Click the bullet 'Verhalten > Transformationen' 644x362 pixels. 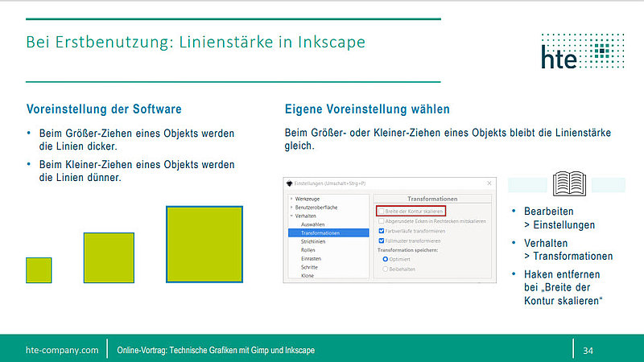[568, 249]
